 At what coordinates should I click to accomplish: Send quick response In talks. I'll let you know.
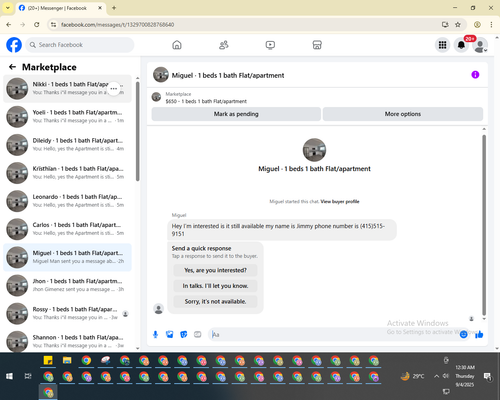pos(215,286)
